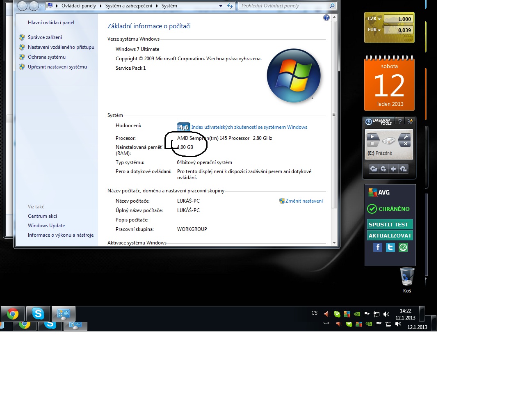
Task: Click the magnifier icon in the search box
Action: (x=332, y=6)
